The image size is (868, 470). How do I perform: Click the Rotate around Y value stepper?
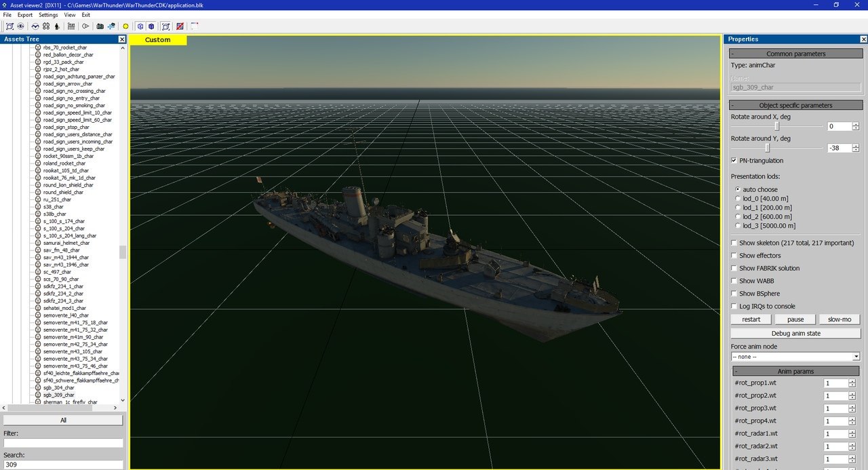click(856, 148)
